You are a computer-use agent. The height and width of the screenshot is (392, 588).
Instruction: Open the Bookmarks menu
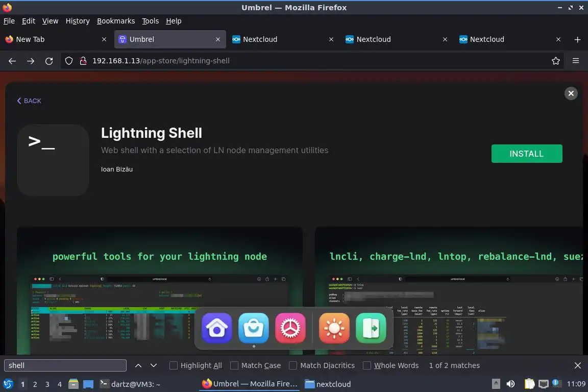116,21
